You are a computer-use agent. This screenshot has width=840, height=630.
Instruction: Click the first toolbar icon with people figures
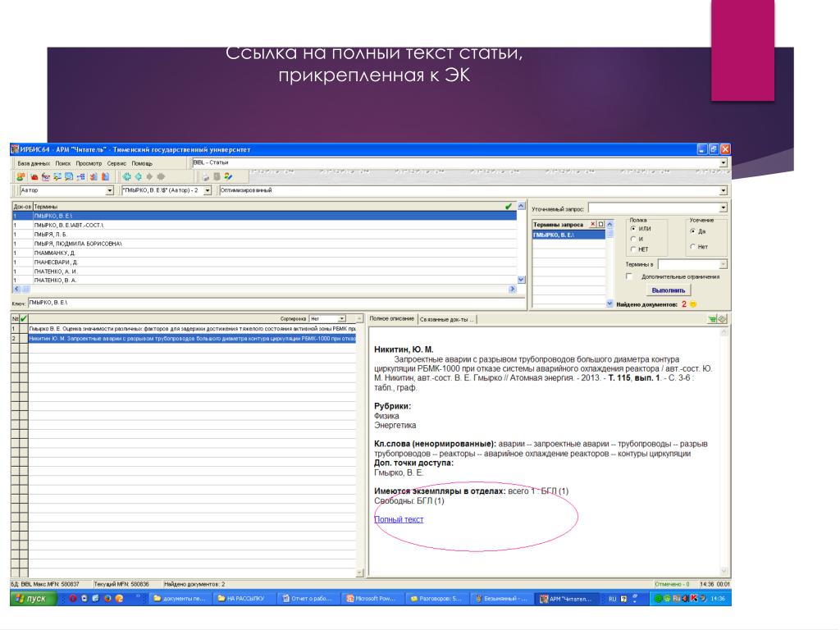click(x=21, y=176)
